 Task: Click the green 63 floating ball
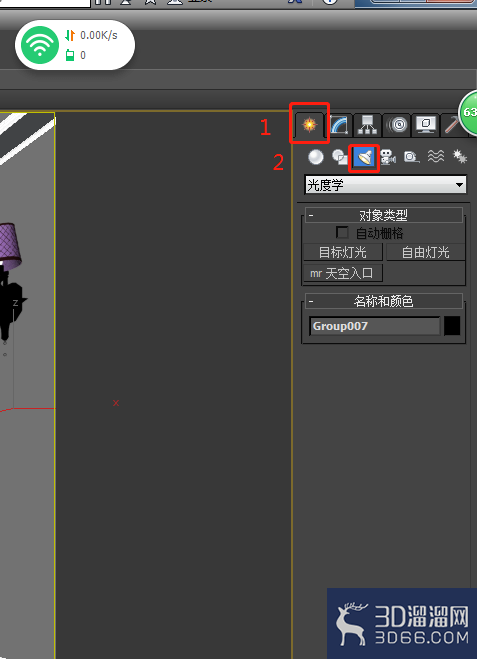pyautogui.click(x=468, y=113)
